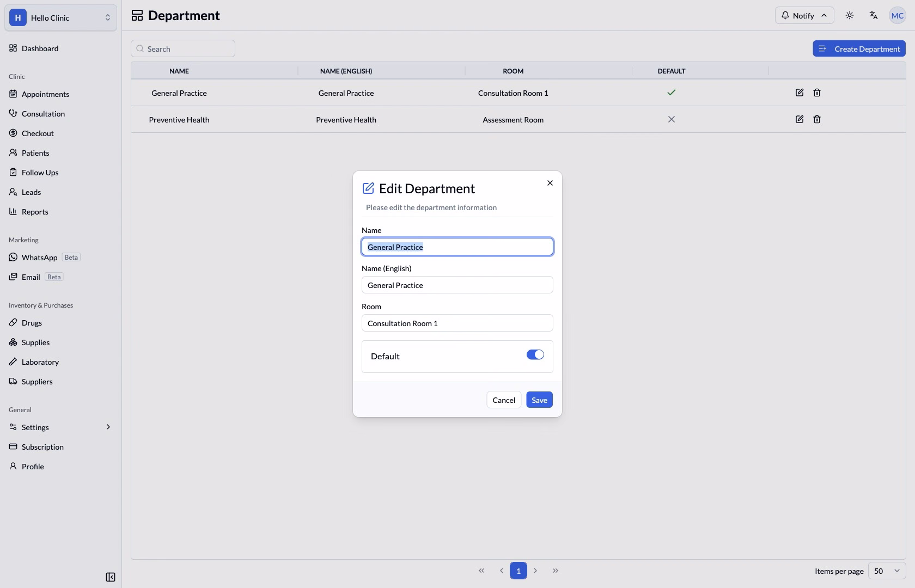Open Profile in the sidebar
Screen dimensions: 915x588
point(60,467)
